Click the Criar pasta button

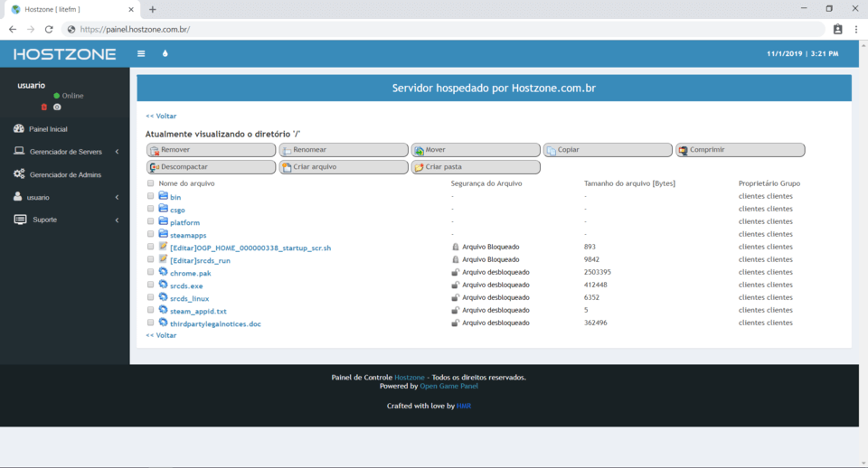[x=476, y=167]
